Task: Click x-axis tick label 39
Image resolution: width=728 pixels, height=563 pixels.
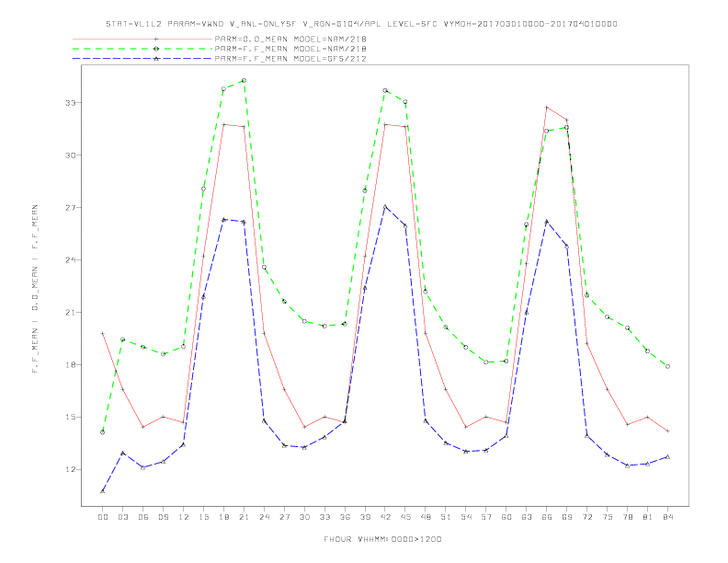Action: point(366,517)
